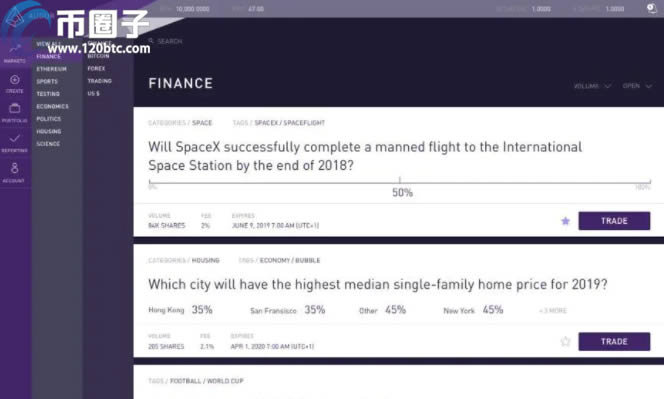
Task: Select the Reporting checkmark icon
Action: click(15, 138)
